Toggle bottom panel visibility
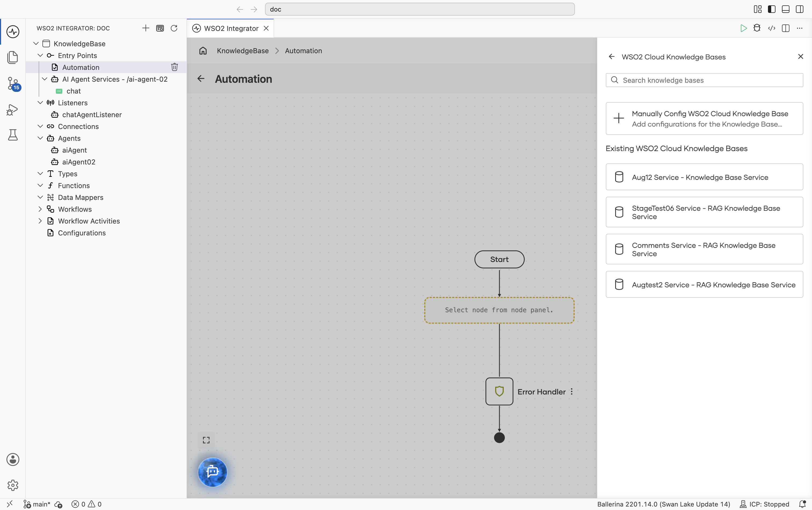Viewport: 812px width, 510px height. [x=786, y=9]
